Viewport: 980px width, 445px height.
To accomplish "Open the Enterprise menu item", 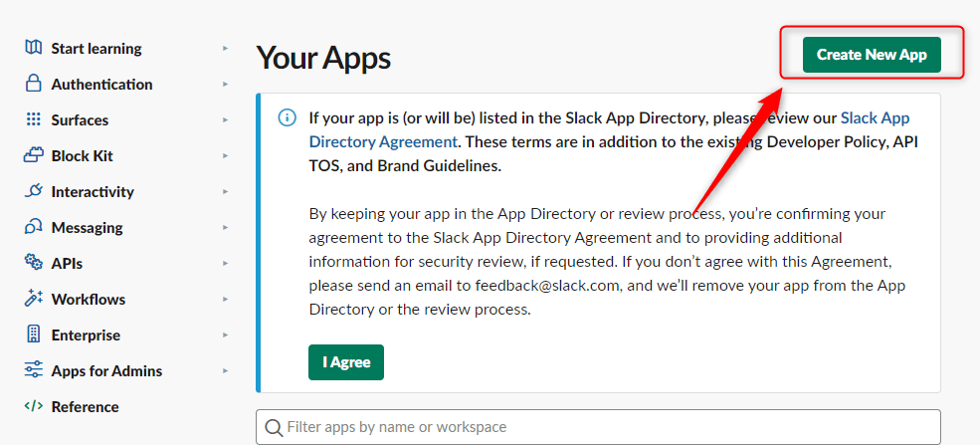I will coord(86,335).
